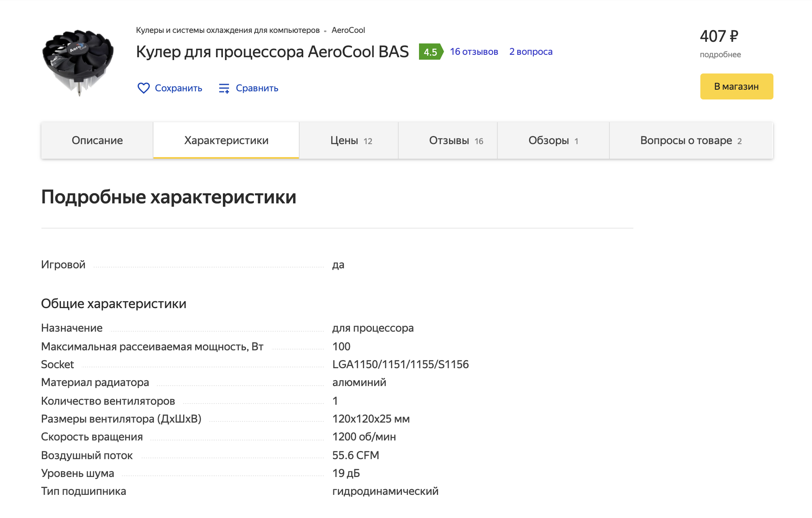Image resolution: width=812 pixels, height=518 pixels.
Task: Switch to the Описание tab
Action: (97, 140)
